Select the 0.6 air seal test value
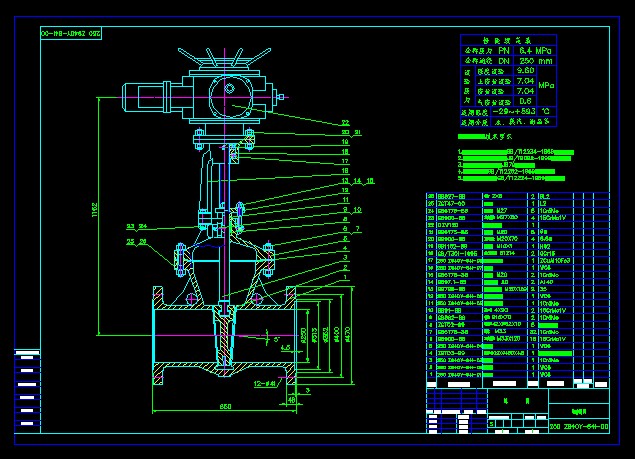 click(524, 101)
